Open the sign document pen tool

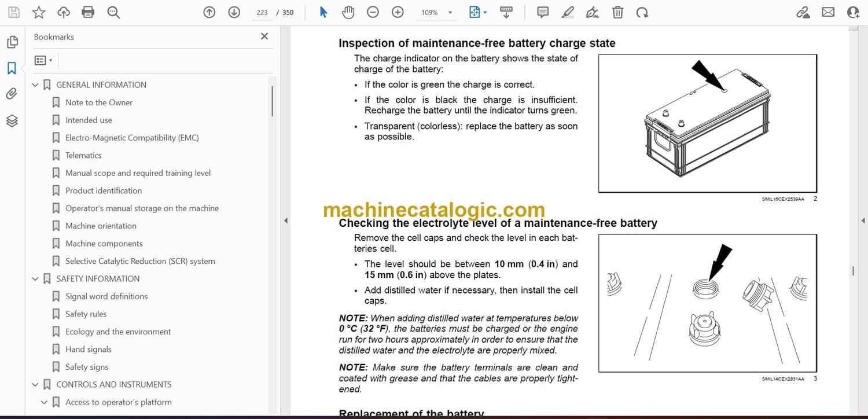593,12
